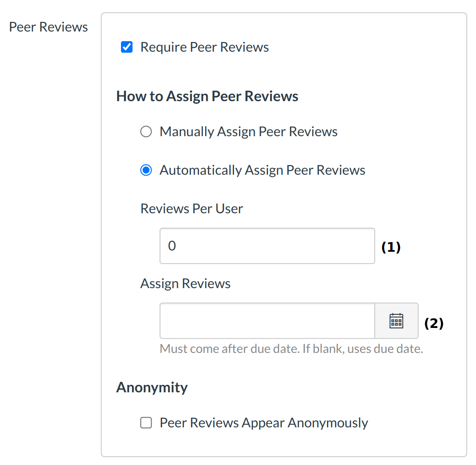This screenshot has height=465, width=476.
Task: Click the "Peer Reviews" label left of the panel
Action: [49, 27]
